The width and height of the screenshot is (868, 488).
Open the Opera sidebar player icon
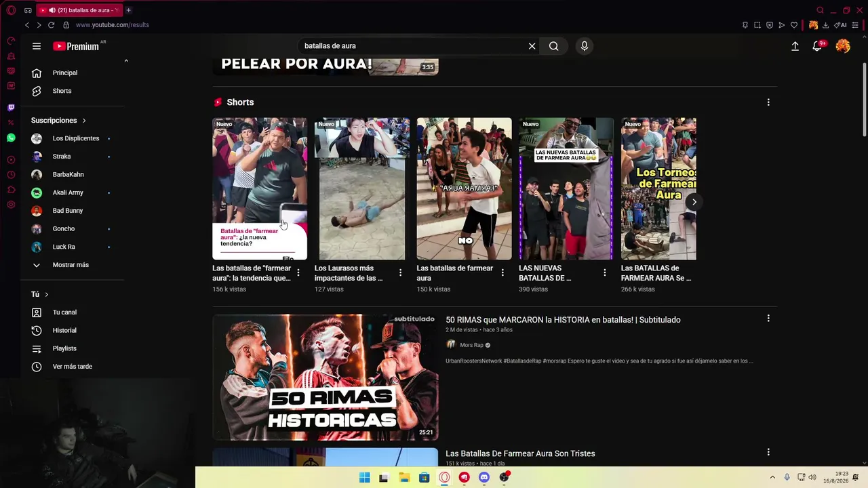point(11,160)
